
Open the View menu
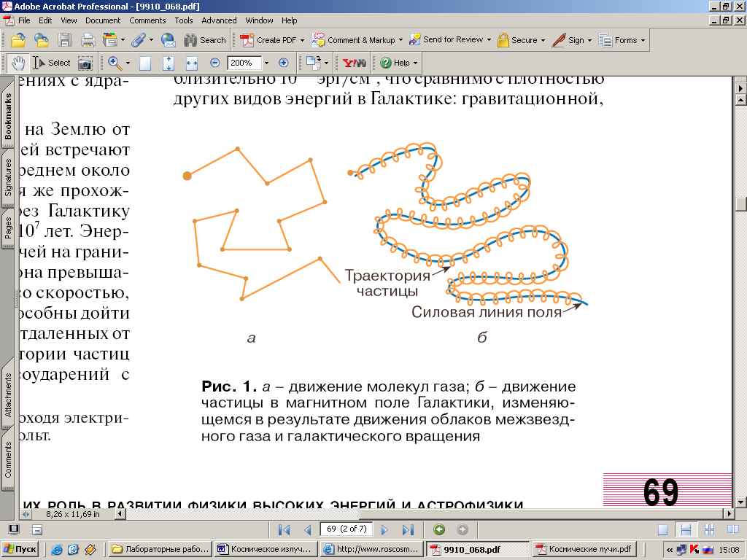[69, 20]
